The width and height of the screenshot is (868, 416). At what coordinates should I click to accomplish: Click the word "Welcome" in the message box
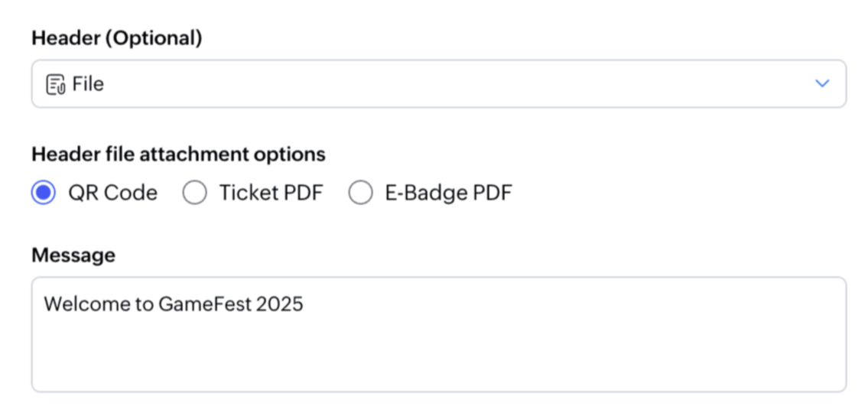point(76,304)
